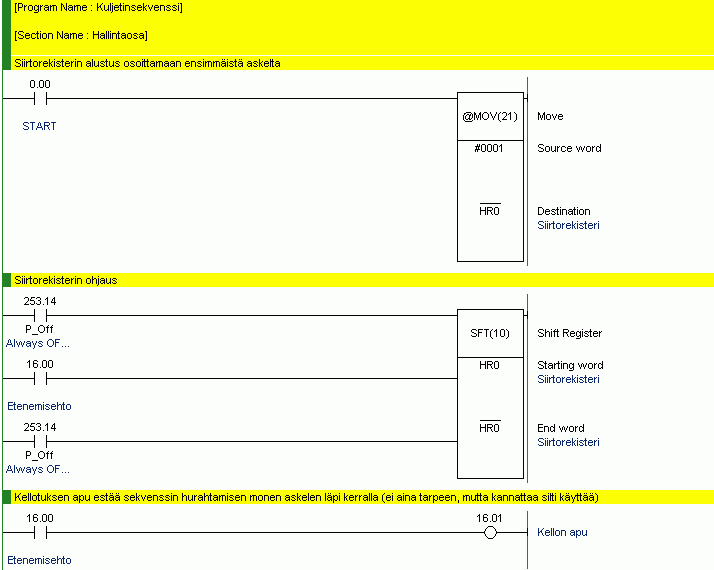The width and height of the screenshot is (714, 570).
Task: Select the 253.14 contact on the SFT reset input
Action: click(40, 441)
